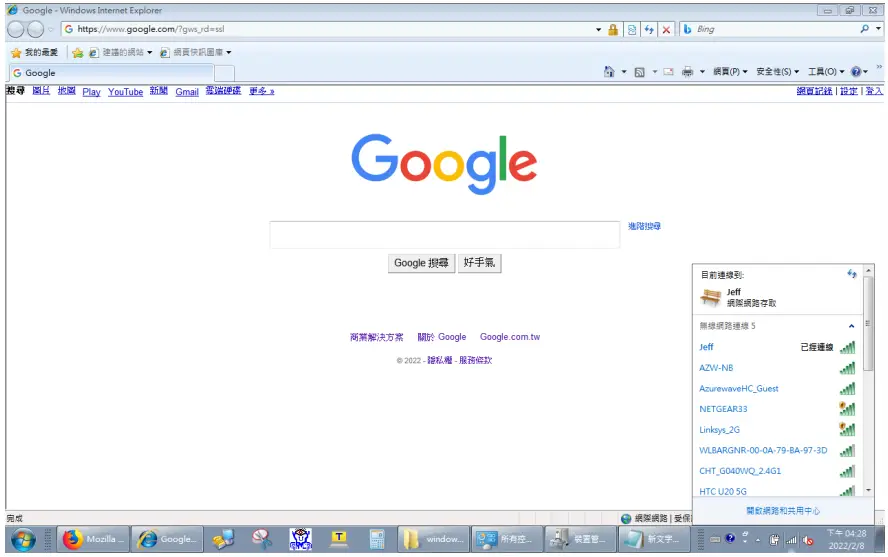Open Control Panel items taskbar button
Image resolution: width=888 pixels, height=557 pixels.
pyautogui.click(x=507, y=539)
